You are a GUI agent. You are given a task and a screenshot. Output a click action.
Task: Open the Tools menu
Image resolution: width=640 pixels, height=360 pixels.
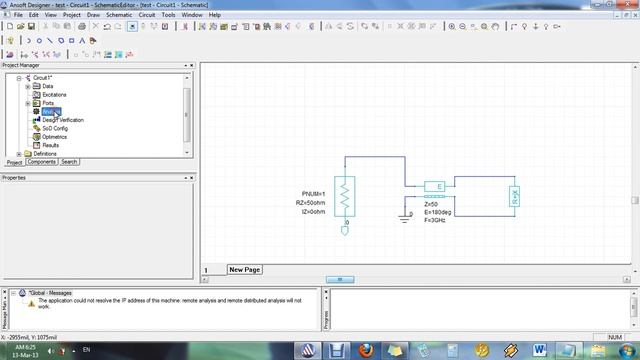[x=168, y=15]
